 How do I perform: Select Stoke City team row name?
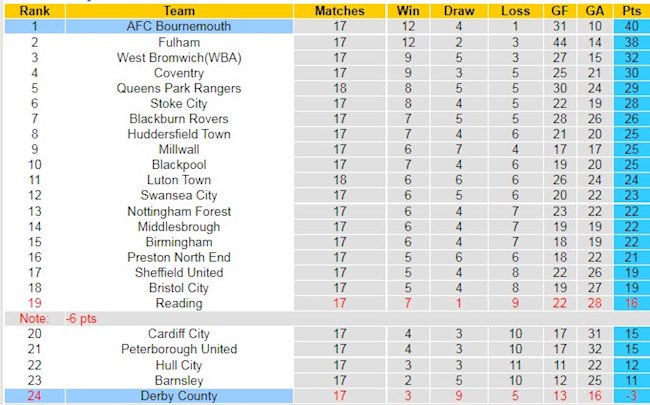[x=179, y=104]
